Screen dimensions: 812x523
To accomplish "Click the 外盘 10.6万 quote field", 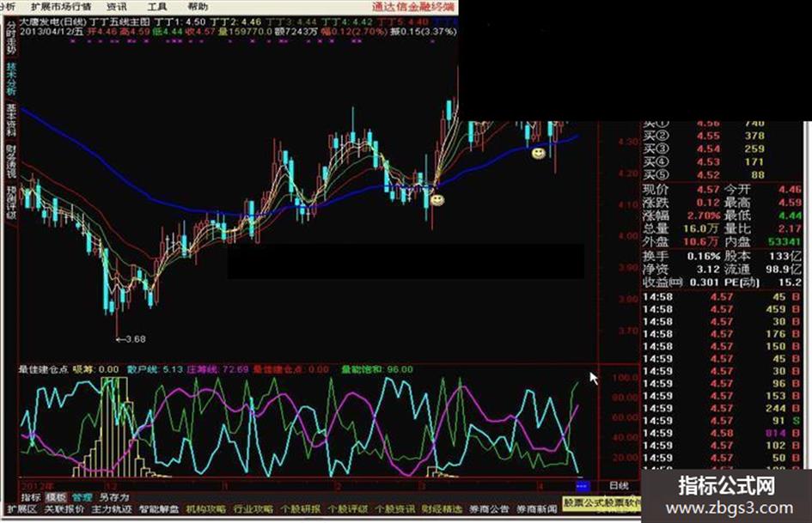I will 681,241.
